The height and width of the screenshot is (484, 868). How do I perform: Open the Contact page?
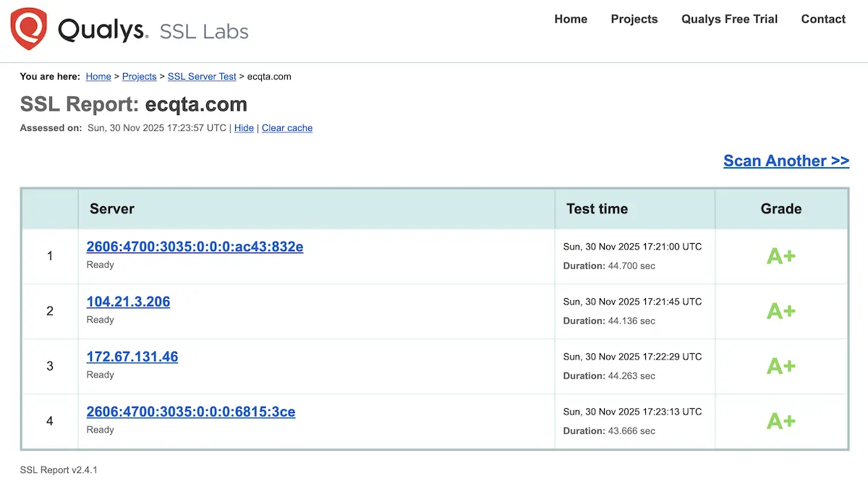click(x=823, y=20)
